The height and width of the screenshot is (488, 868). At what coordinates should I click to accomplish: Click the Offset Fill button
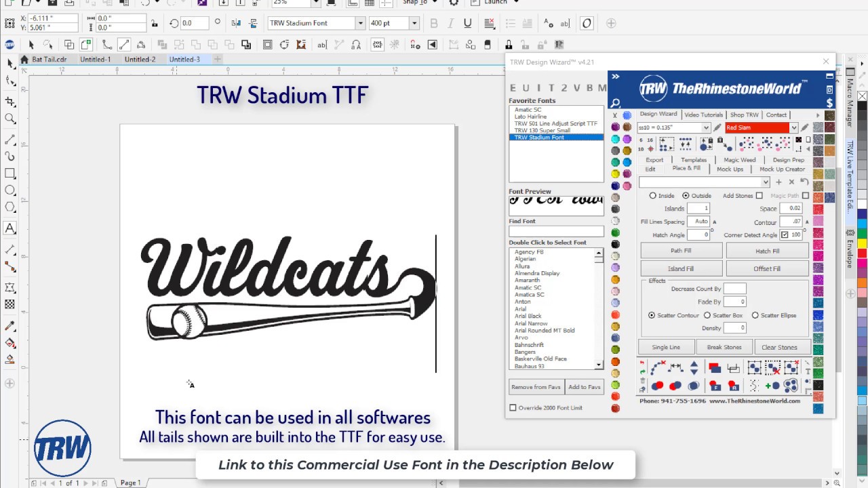pos(767,268)
